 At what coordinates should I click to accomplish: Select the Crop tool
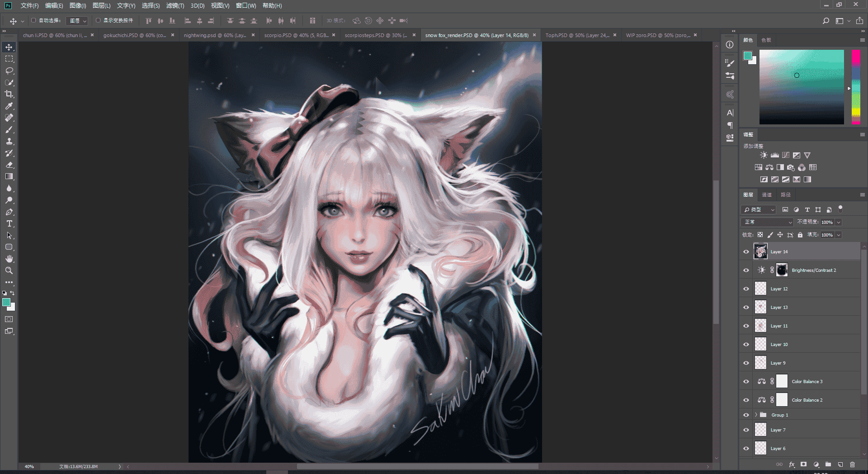[x=9, y=94]
